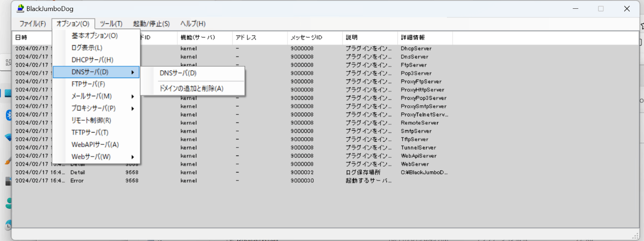Click the kernel cell in the Error row
Screen dimensions: 644x241
189,181
